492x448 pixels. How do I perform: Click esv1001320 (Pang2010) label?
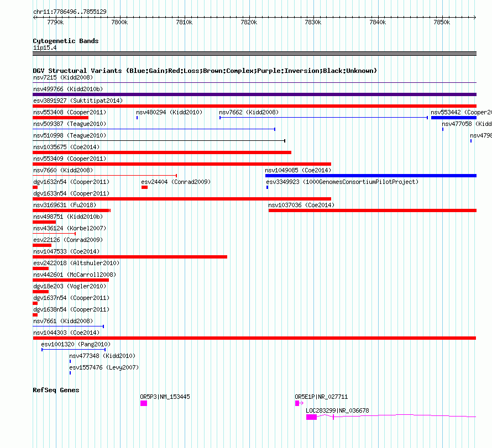[x=76, y=344]
